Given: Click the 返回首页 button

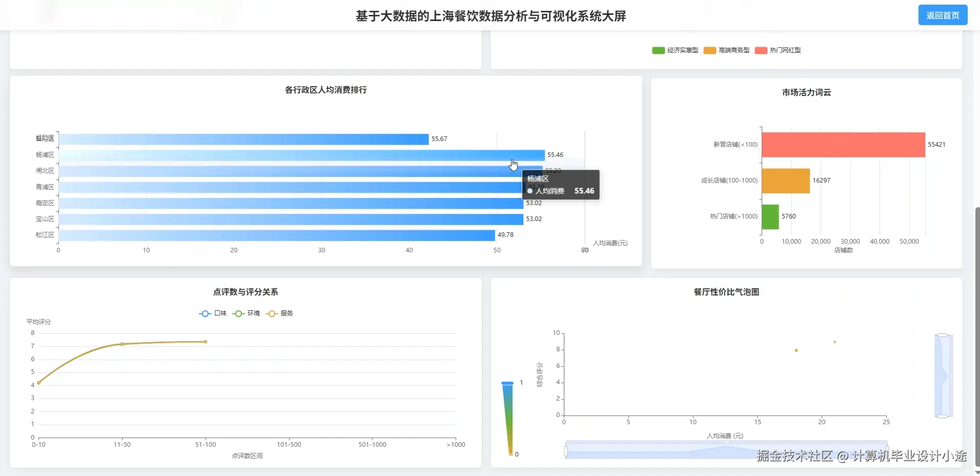Looking at the screenshot, I should [x=943, y=15].
